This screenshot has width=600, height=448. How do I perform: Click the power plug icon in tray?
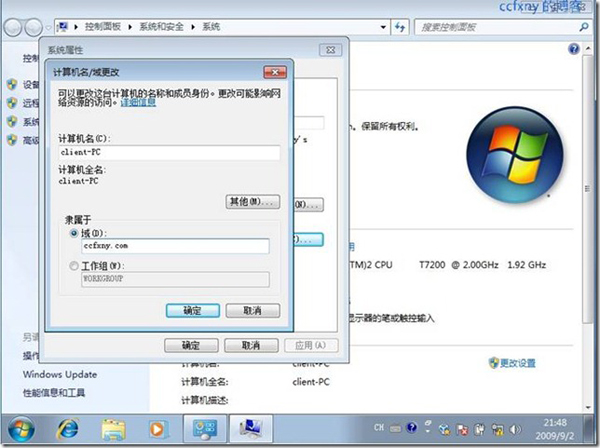pos(480,430)
